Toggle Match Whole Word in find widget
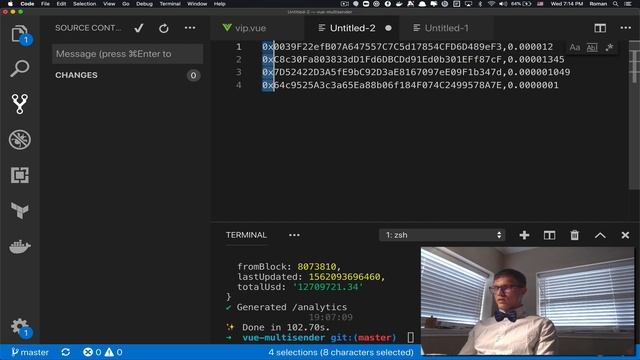Image resolution: width=640 pixels, height=360 pixels. click(x=592, y=48)
